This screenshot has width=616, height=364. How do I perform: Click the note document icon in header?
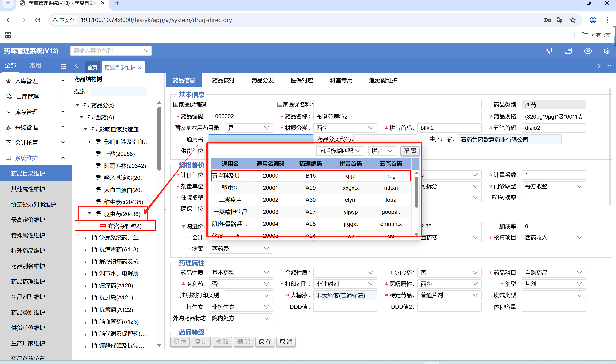568,51
